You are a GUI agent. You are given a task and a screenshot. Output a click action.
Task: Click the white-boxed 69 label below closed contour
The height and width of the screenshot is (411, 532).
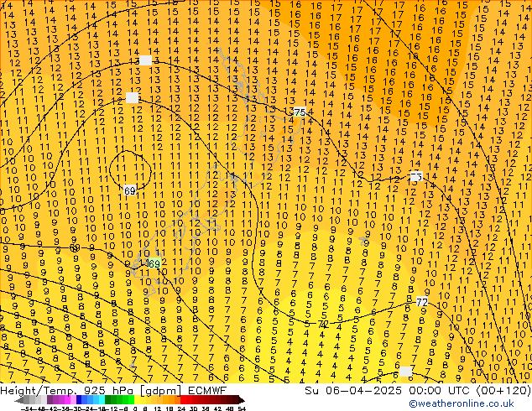coord(129,190)
